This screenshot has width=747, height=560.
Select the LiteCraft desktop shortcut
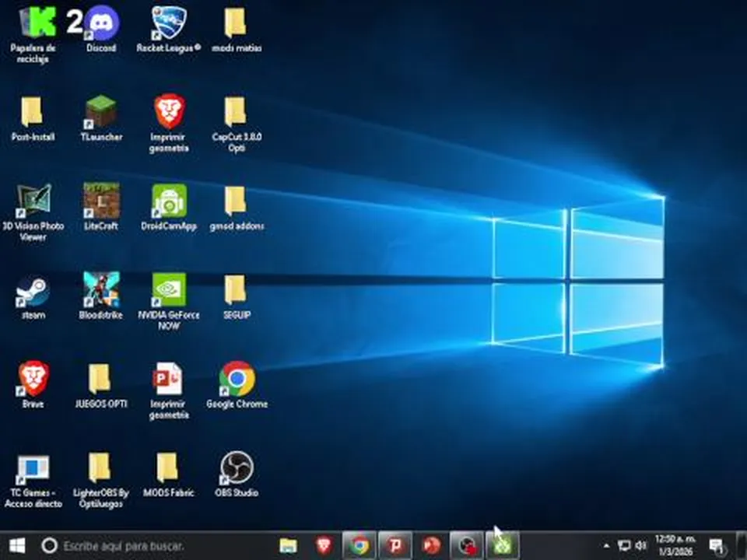click(x=101, y=208)
